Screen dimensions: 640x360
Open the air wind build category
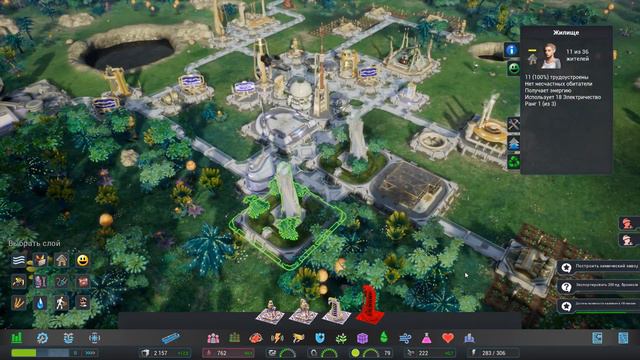405,338
